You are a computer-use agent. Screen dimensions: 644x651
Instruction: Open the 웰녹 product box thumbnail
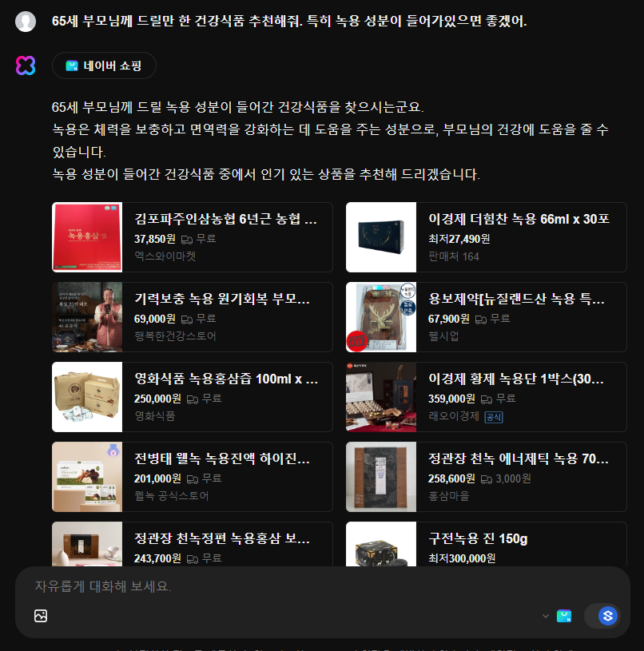(87, 477)
